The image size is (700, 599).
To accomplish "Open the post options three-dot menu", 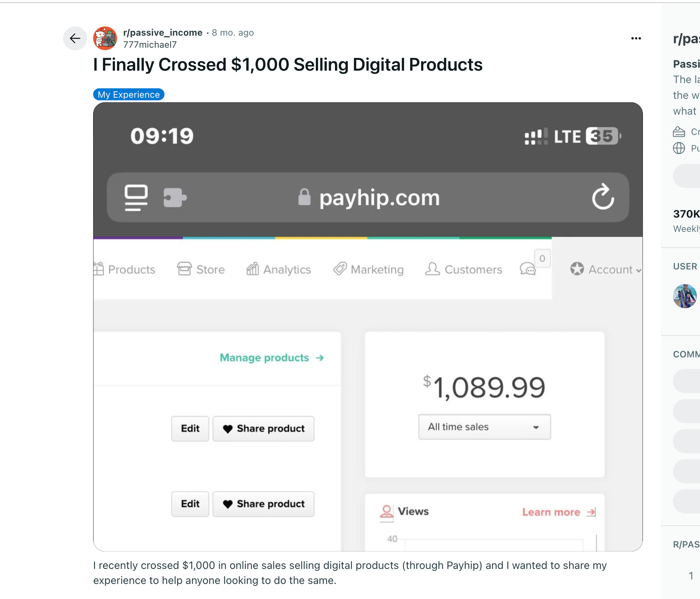I will coord(636,38).
